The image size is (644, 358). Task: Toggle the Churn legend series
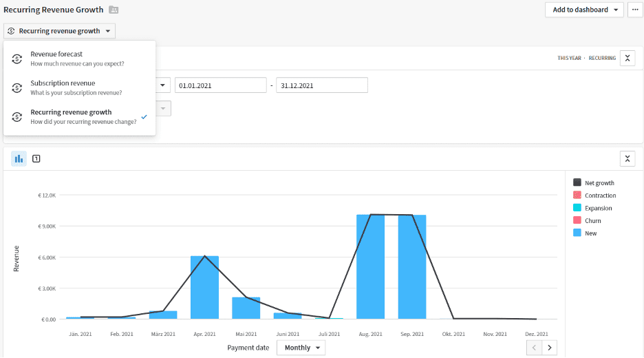click(587, 221)
